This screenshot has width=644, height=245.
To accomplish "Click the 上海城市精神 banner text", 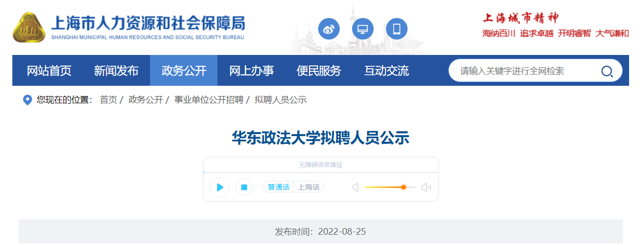I will click(520, 18).
